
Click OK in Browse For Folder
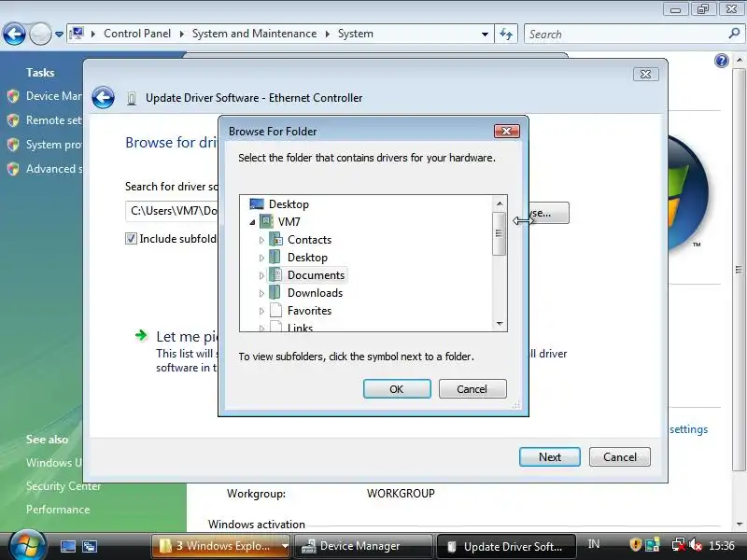click(397, 389)
